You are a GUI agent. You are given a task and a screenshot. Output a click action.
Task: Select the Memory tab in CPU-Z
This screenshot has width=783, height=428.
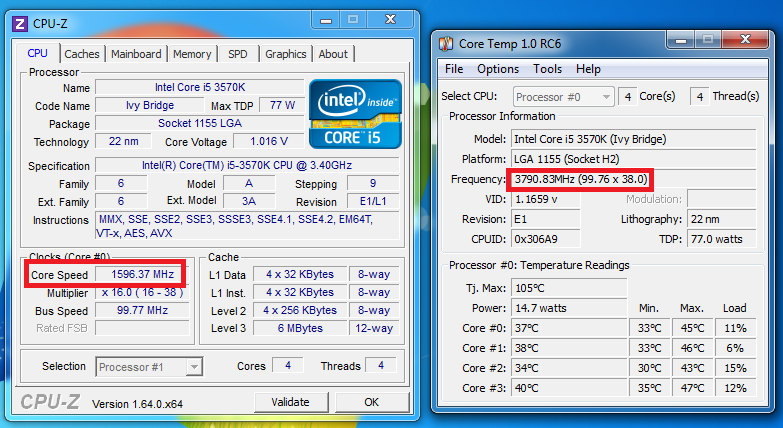point(192,54)
